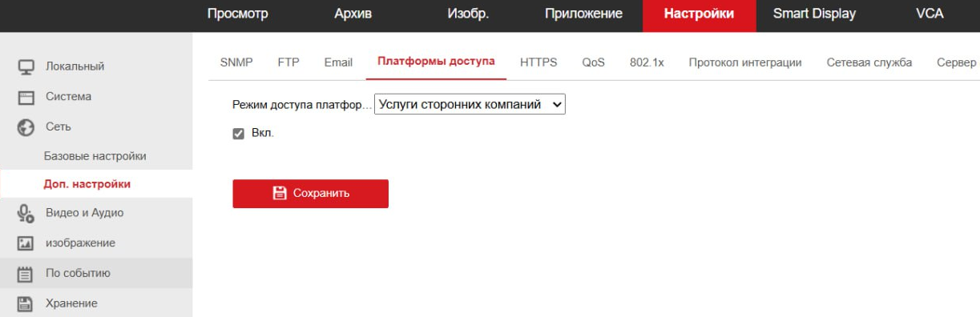Click the Хранение floppy disk icon
Image resolution: width=980 pixels, height=317 pixels.
[25, 303]
